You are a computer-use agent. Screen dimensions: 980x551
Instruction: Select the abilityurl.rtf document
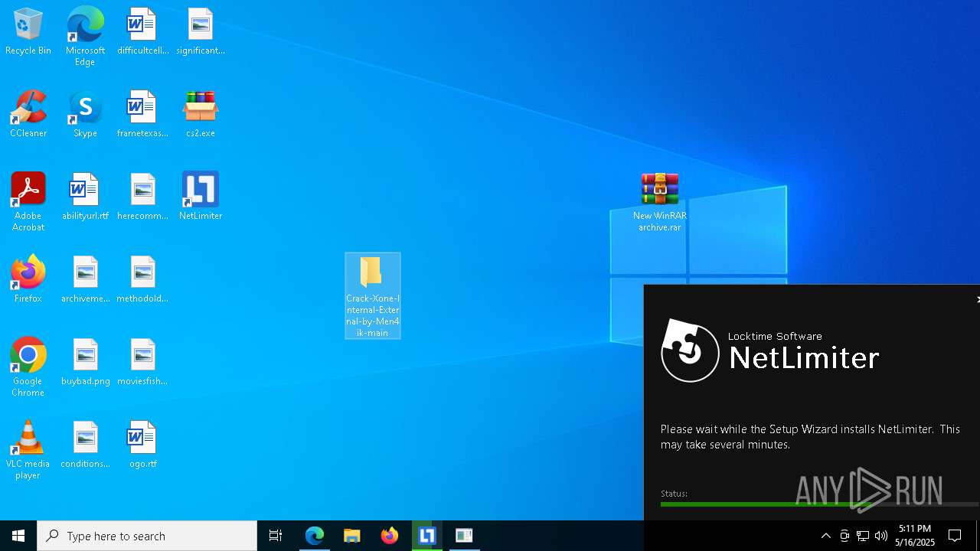tap(85, 197)
